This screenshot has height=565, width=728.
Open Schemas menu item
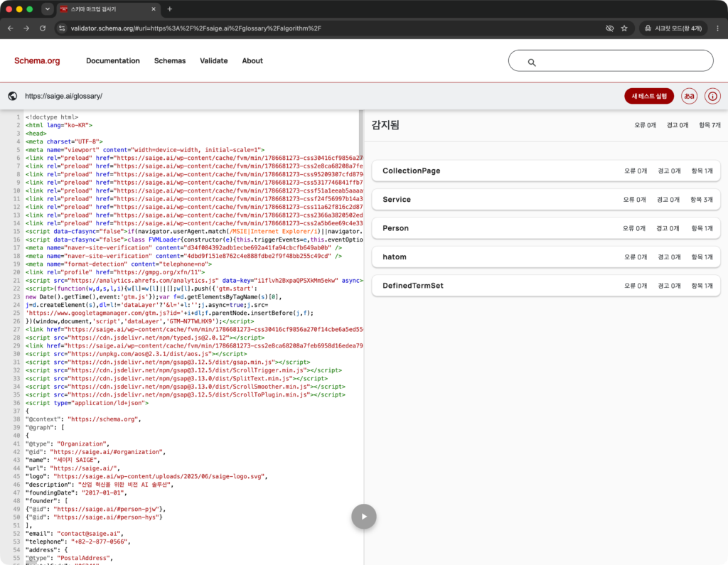[170, 61]
